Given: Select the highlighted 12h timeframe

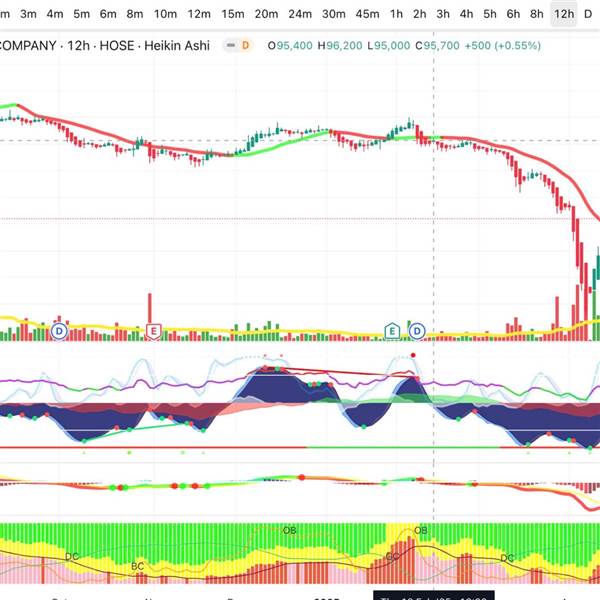Looking at the screenshot, I should [x=564, y=14].
